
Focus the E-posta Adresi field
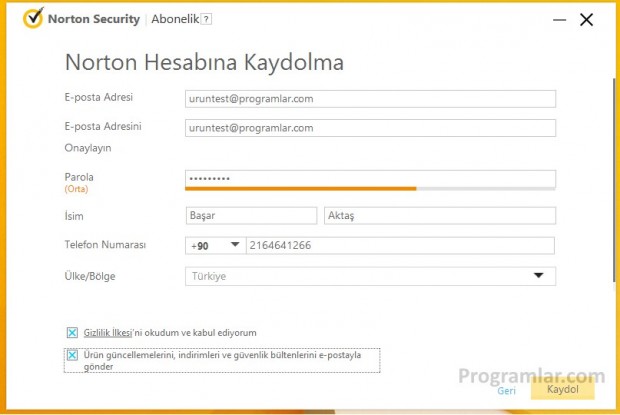[370, 99]
